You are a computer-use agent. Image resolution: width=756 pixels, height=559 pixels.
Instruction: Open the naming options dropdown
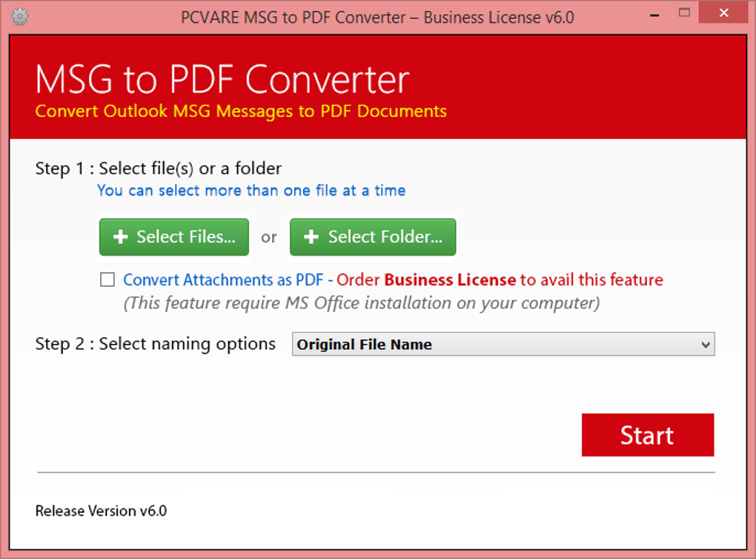[x=503, y=345]
